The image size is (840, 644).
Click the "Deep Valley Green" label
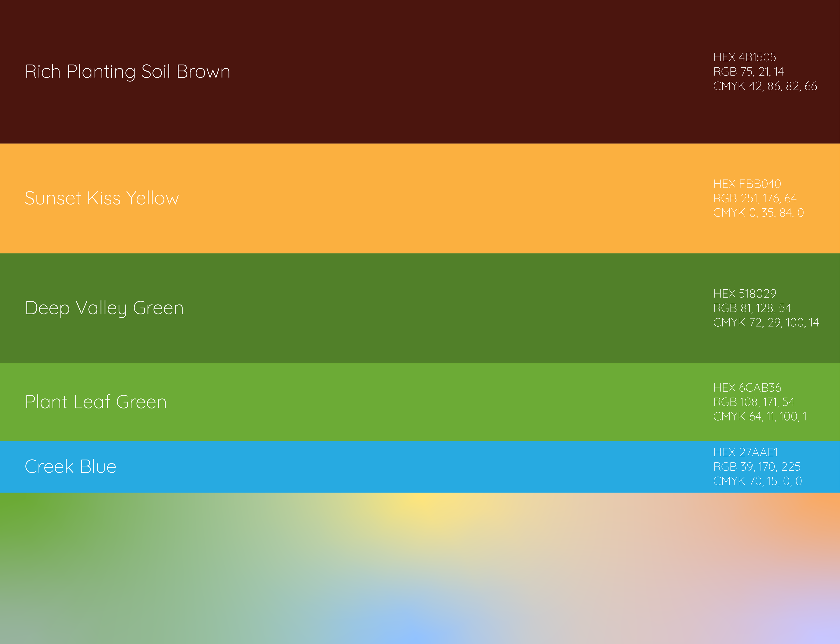104,309
